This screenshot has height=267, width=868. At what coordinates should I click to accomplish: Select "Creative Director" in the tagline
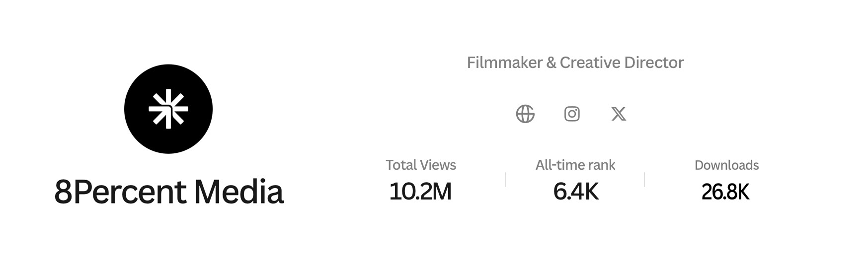click(x=622, y=63)
